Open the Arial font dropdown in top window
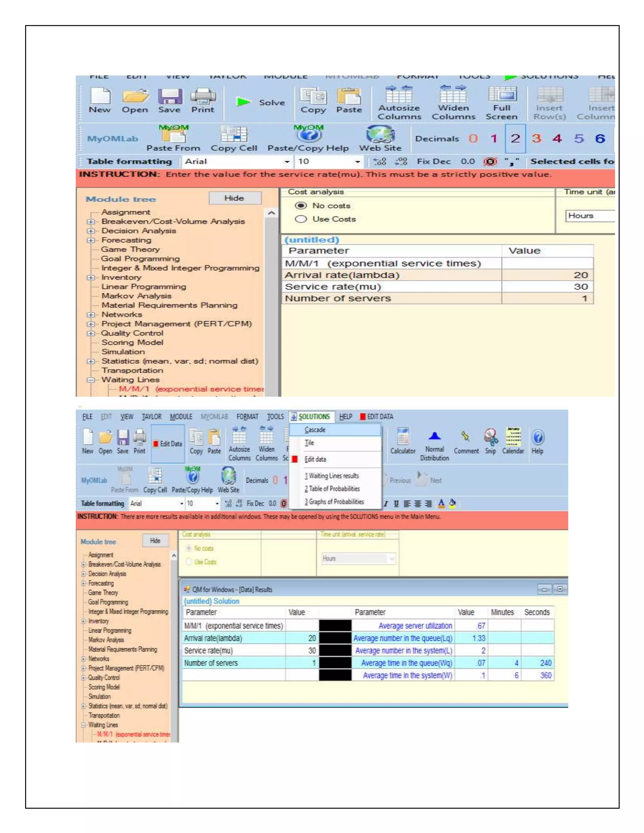The width and height of the screenshot is (644, 833). [286, 162]
